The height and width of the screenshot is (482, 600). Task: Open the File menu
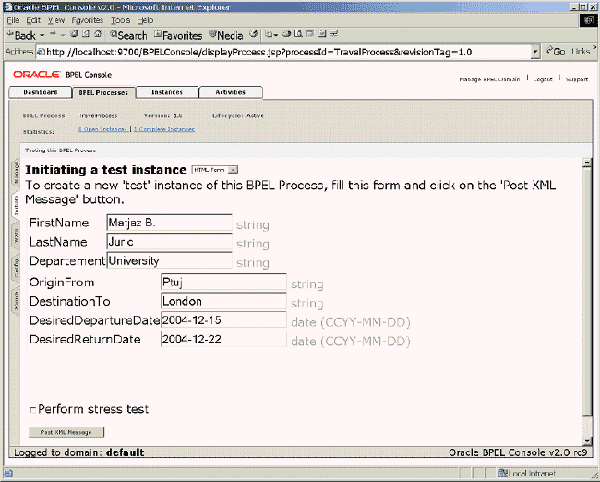pos(13,20)
